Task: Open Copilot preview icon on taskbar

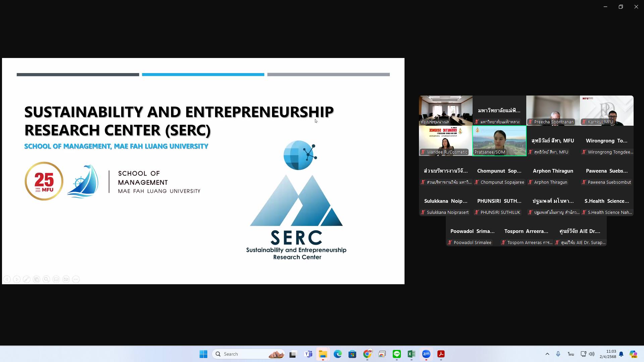Action: click(x=633, y=354)
